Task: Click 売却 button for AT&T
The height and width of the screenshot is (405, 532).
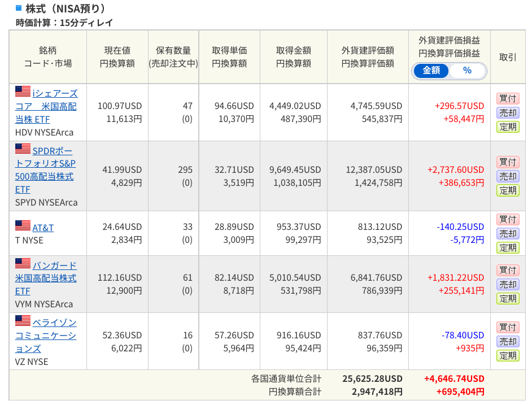Action: (x=508, y=233)
